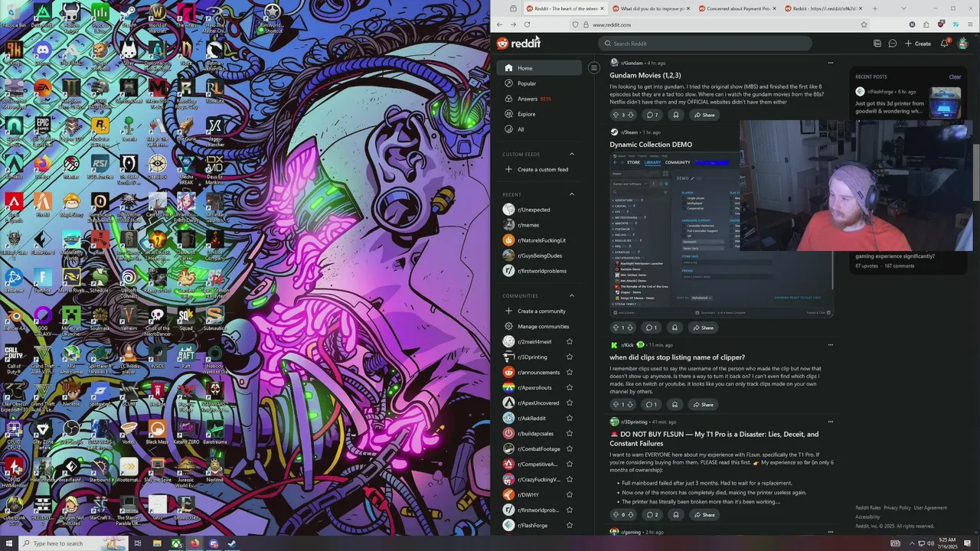Click the award icon on the Gundam Movies post
The width and height of the screenshot is (980, 551).
click(x=675, y=115)
